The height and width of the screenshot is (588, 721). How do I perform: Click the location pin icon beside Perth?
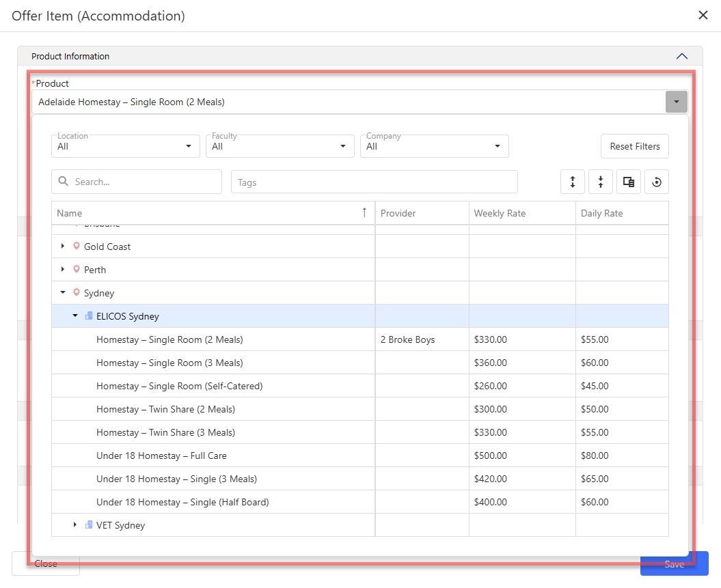77,269
